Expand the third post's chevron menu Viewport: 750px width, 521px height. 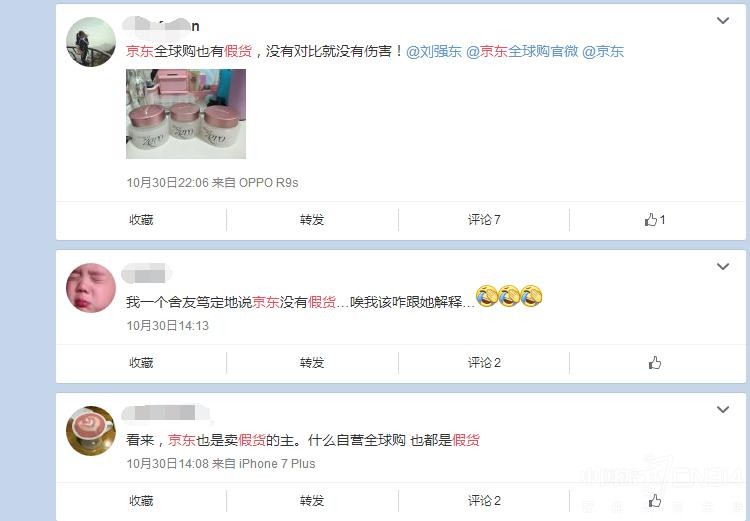(723, 409)
